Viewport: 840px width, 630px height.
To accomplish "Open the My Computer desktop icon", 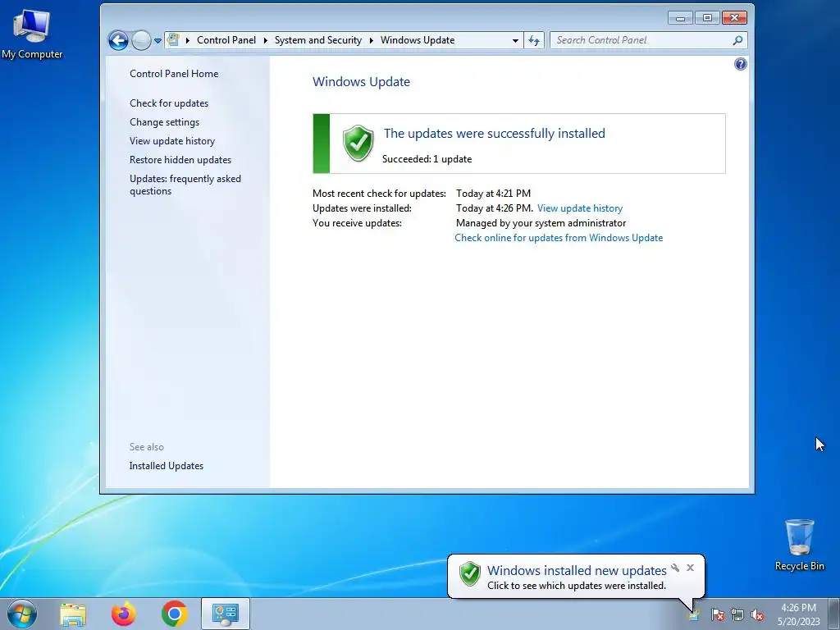I will click(x=32, y=34).
